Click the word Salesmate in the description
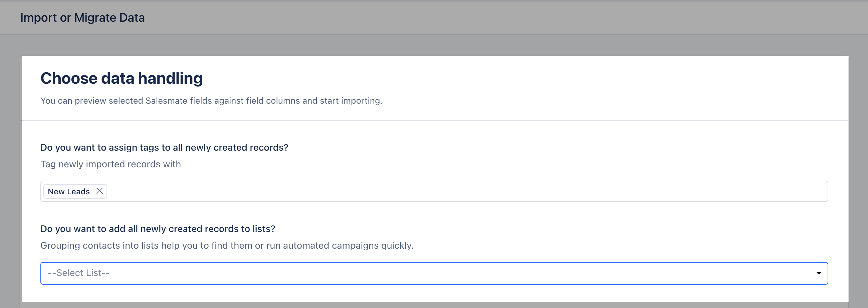This screenshot has height=308, width=868. [x=166, y=101]
